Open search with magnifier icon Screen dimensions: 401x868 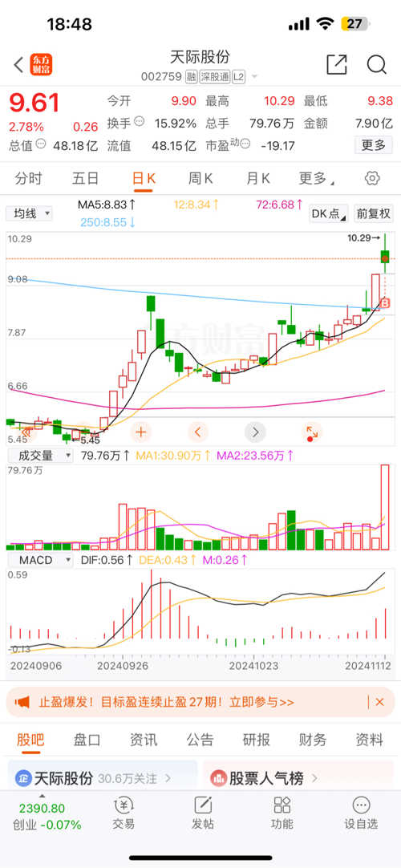(x=377, y=65)
